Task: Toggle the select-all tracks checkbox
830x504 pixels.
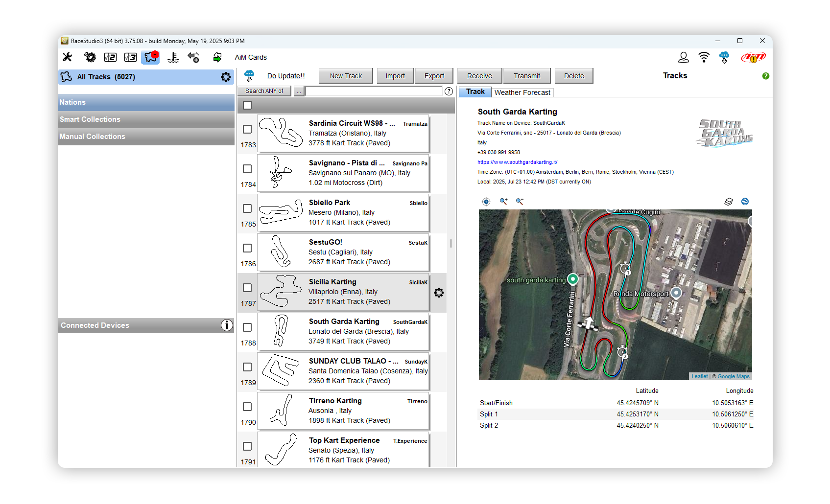Action: (x=247, y=105)
